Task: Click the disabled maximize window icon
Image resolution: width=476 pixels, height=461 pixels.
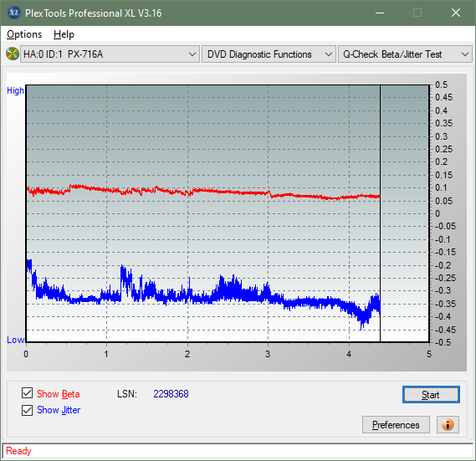Action: click(x=417, y=13)
